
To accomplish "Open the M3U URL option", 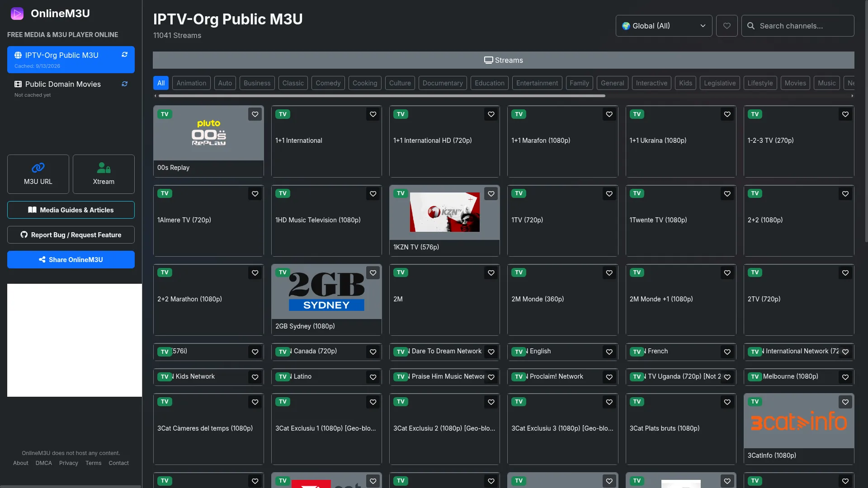I will [x=38, y=174].
